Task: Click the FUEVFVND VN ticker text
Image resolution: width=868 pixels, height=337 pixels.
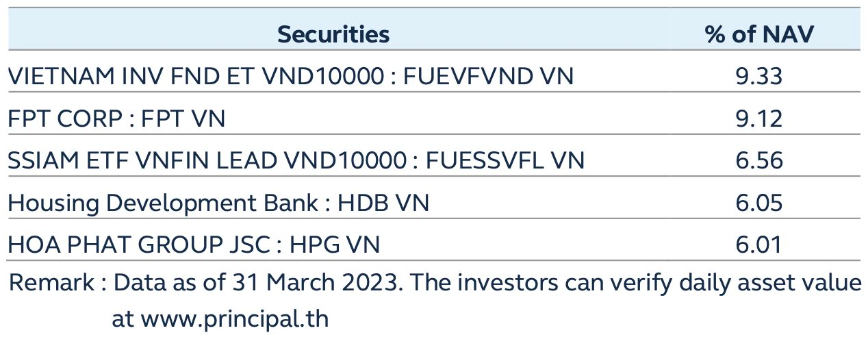Action: tap(489, 77)
